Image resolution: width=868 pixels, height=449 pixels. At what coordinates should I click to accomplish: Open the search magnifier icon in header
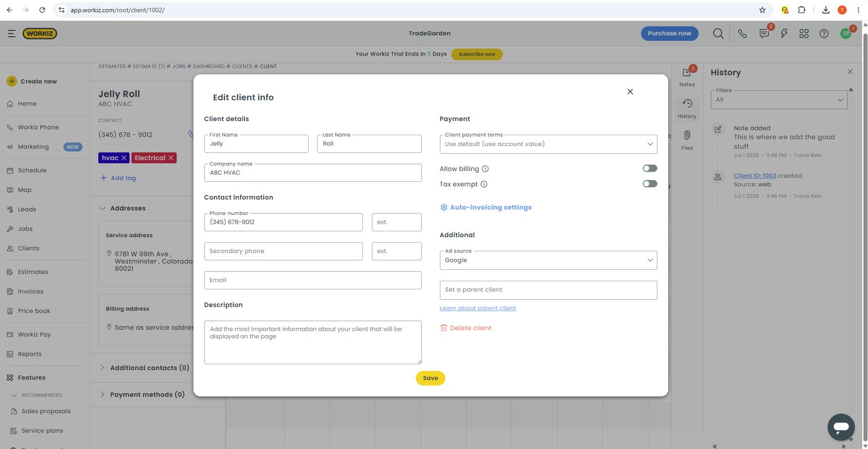(x=718, y=34)
